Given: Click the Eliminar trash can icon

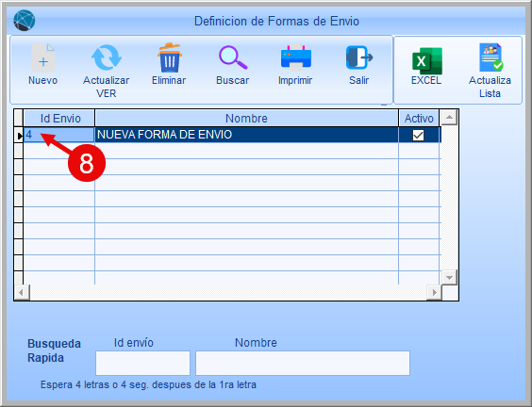Looking at the screenshot, I should tap(169, 57).
